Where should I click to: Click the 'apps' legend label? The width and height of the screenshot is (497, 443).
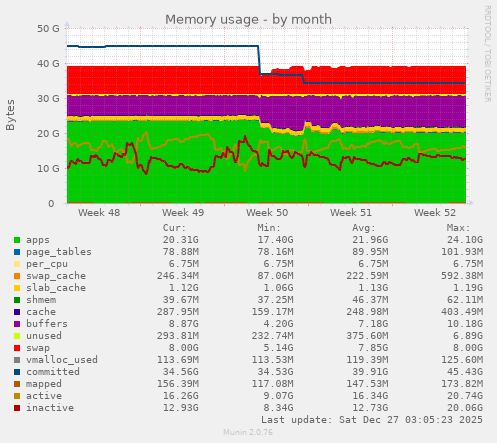[x=38, y=240]
